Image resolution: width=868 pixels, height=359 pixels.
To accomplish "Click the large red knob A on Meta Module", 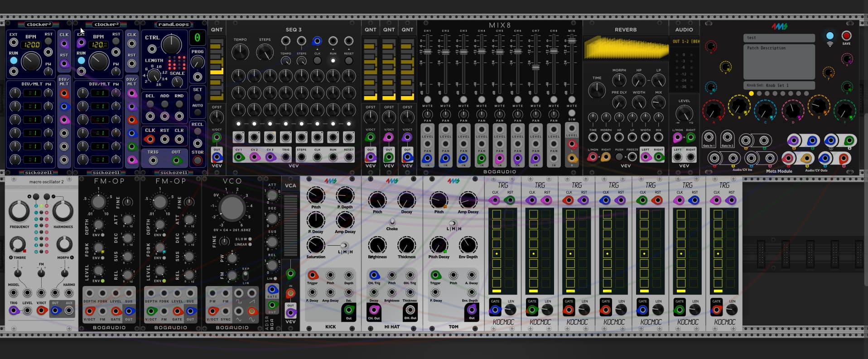I will (713, 111).
